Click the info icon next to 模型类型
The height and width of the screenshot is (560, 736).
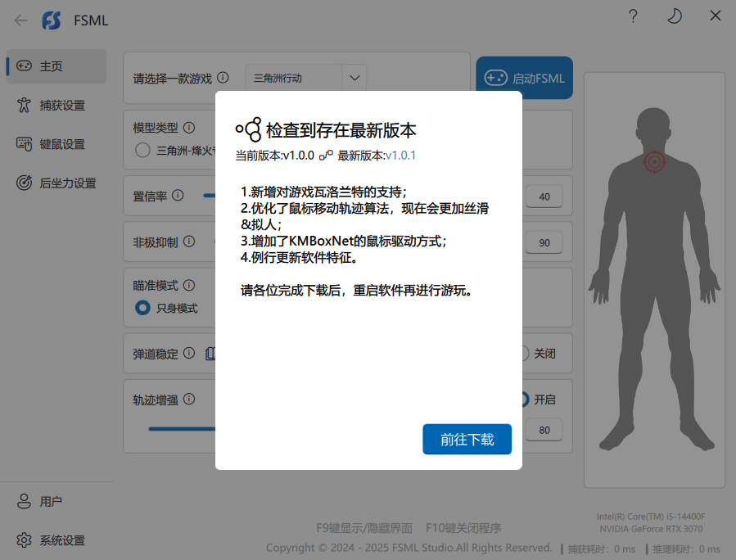[x=189, y=128]
